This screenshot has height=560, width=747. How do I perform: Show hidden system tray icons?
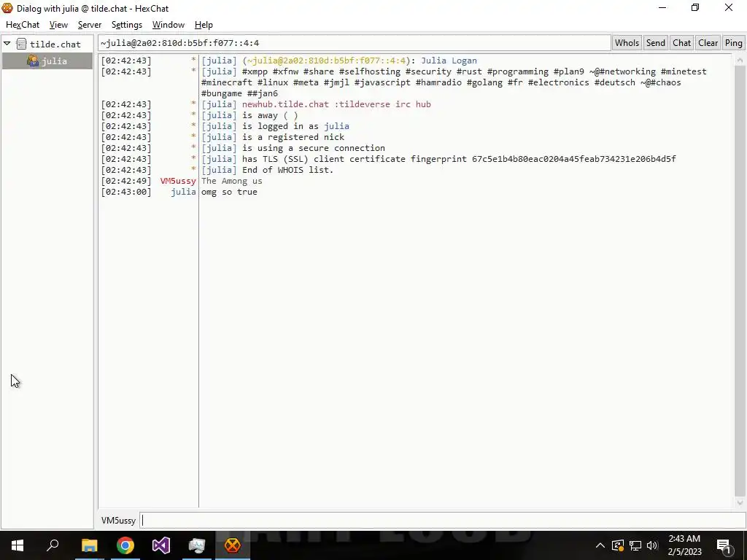coord(600,545)
